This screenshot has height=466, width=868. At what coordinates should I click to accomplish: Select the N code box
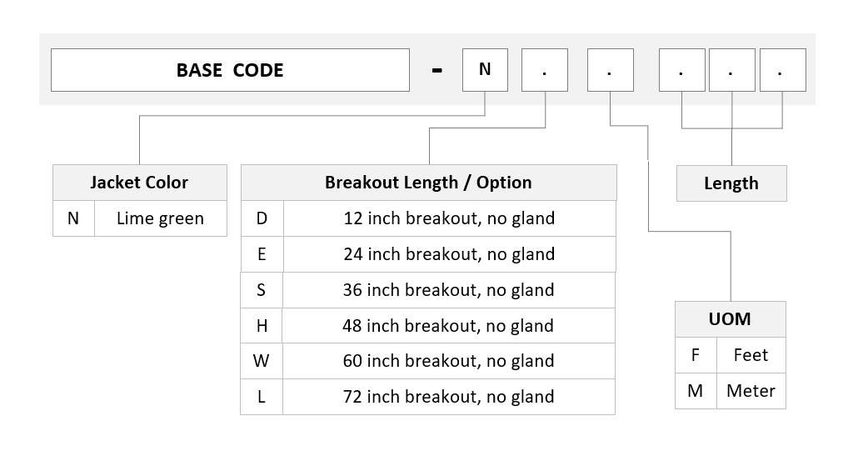pyautogui.click(x=485, y=70)
